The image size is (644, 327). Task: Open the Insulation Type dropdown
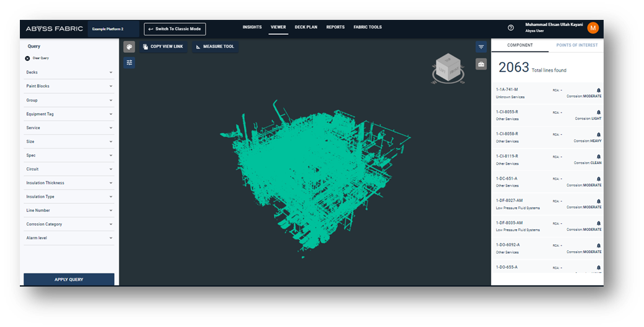(x=111, y=197)
